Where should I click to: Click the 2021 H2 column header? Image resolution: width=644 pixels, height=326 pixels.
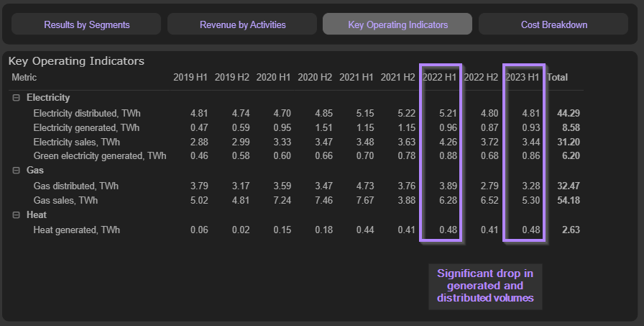coord(398,78)
